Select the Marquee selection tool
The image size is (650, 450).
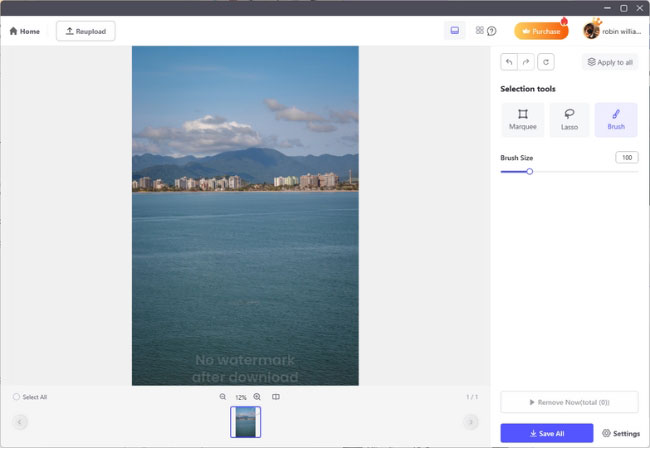click(522, 120)
